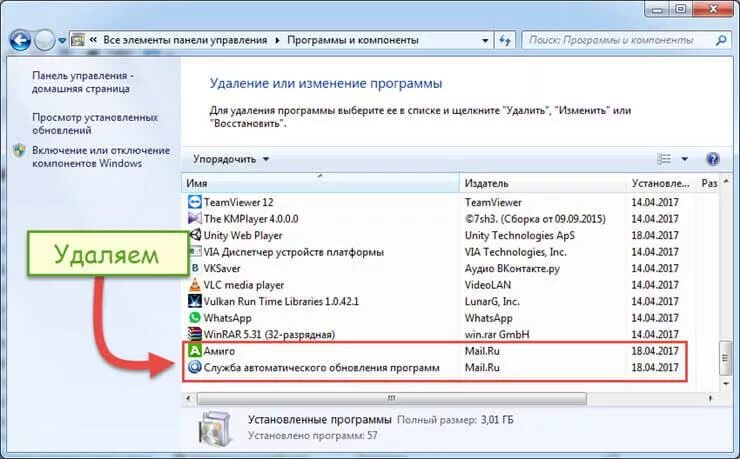Select 'Служба автоматического обновления программ' entry
Viewport: 740px width, 459px height.
click(x=321, y=367)
